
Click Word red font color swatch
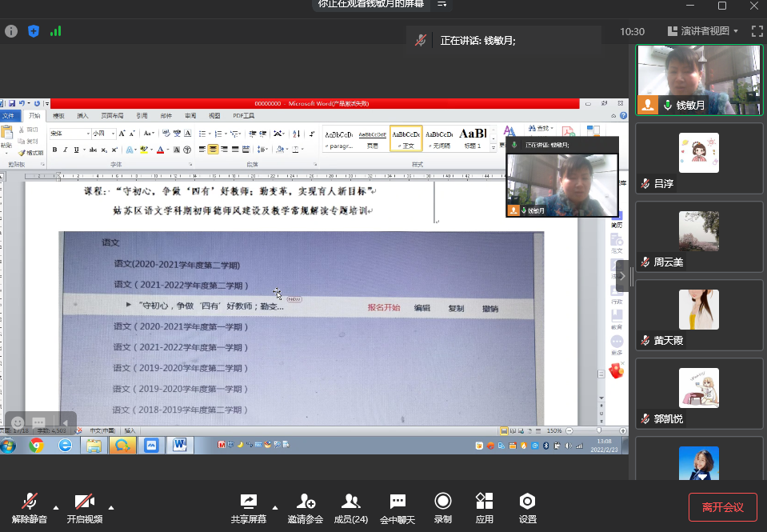click(x=161, y=150)
